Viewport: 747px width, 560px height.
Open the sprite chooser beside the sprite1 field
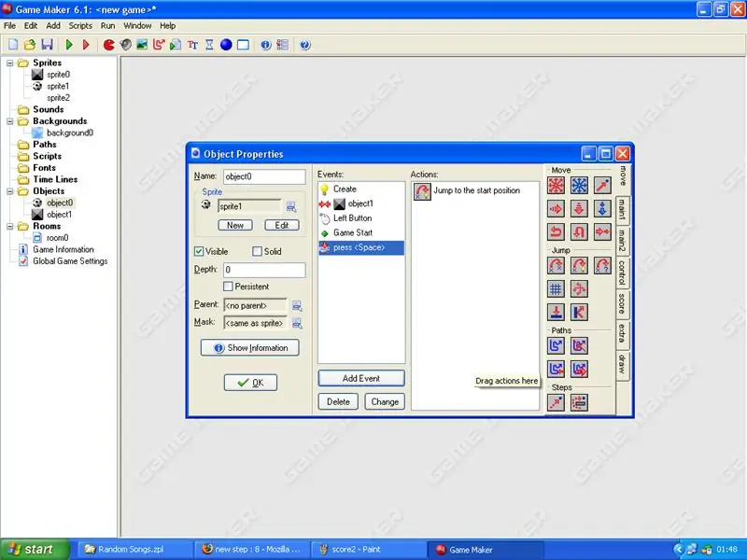(291, 206)
